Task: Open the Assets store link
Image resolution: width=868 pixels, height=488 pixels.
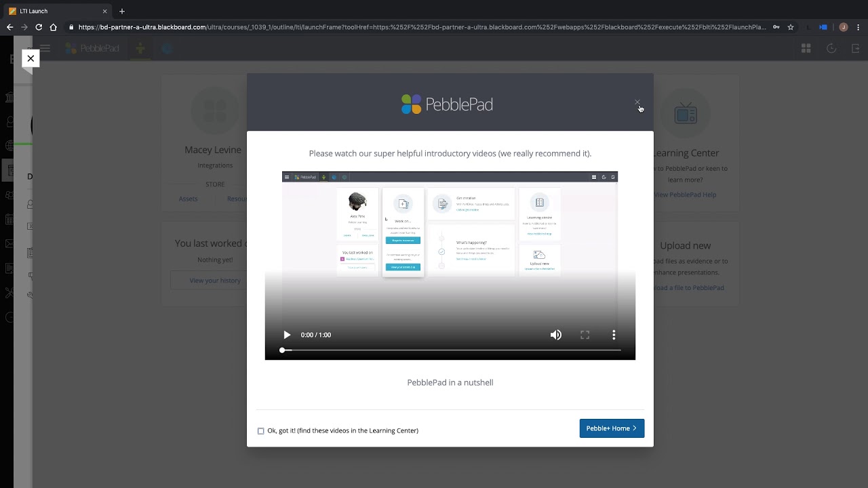Action: tap(189, 199)
